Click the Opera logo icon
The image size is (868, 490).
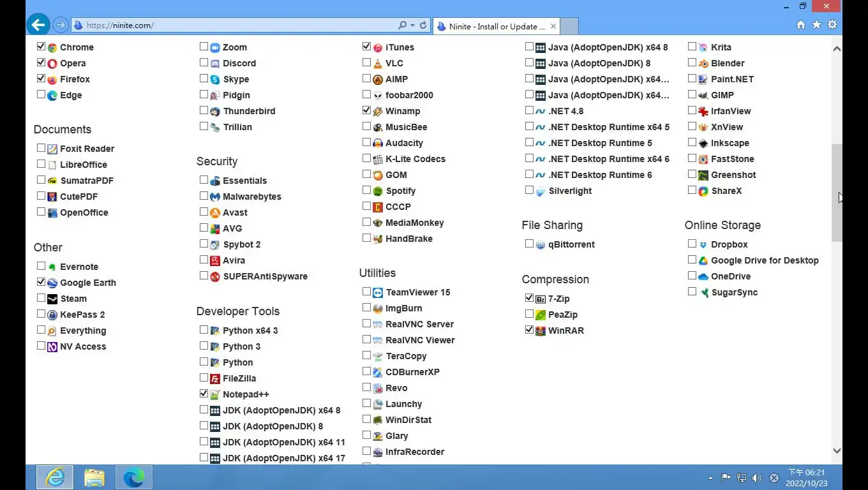[52, 64]
